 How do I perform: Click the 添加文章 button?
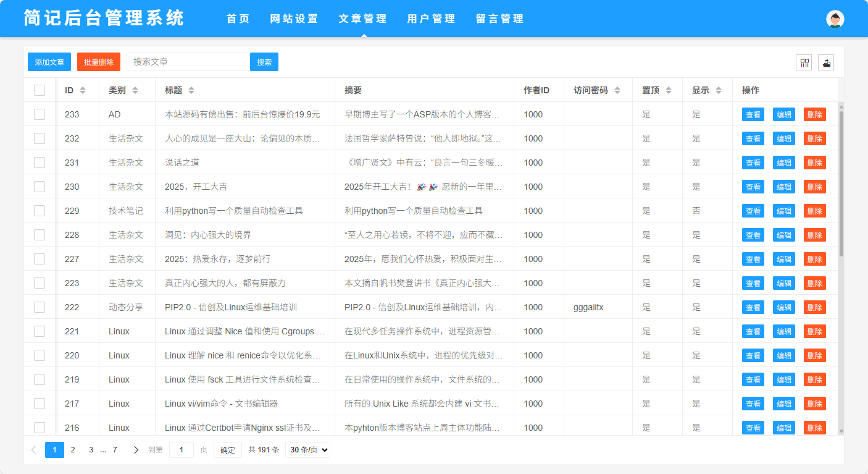tap(49, 62)
